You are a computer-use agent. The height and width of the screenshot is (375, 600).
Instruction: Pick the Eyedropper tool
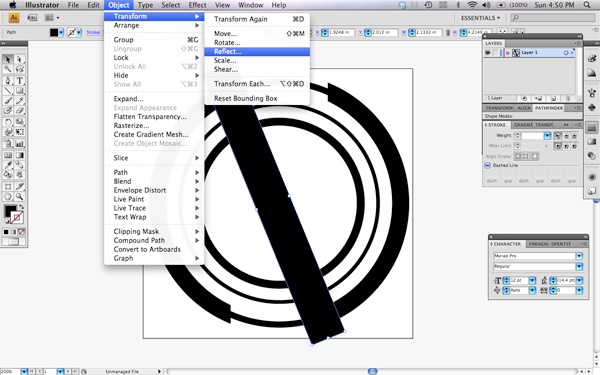click(8, 165)
